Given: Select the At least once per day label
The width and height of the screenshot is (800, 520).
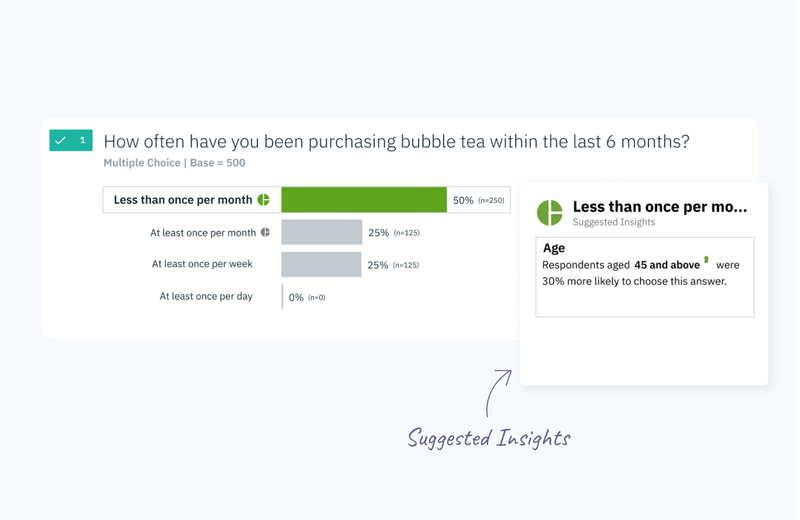Looking at the screenshot, I should (206, 296).
